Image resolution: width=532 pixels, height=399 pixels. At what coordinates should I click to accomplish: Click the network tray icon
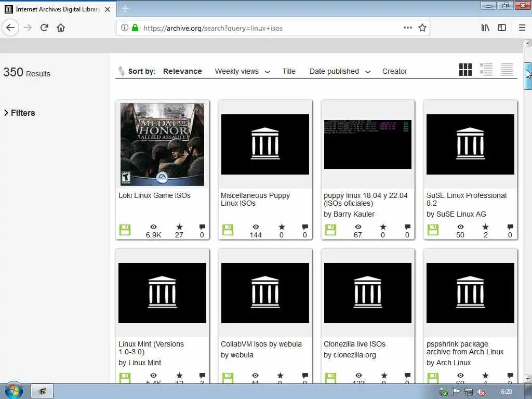[x=469, y=392]
